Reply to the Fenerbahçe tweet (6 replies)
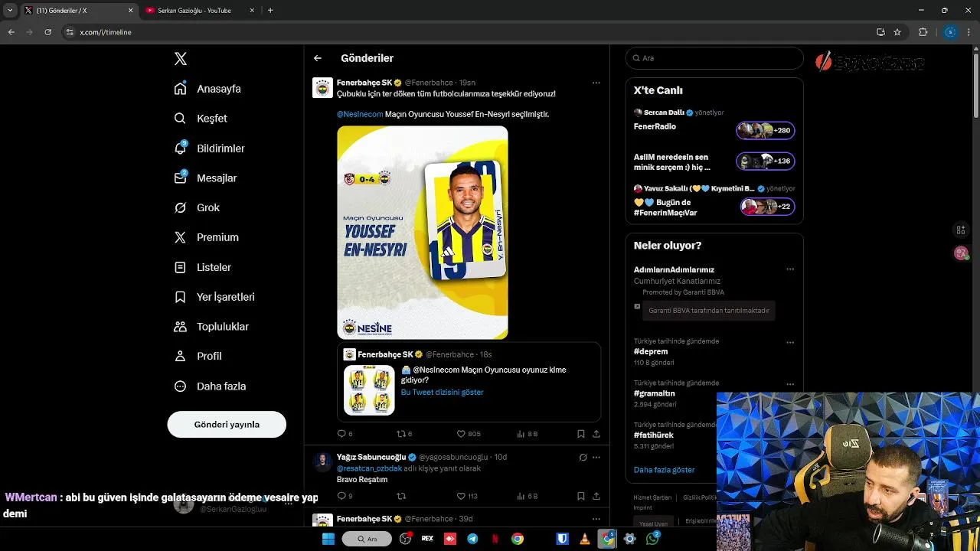The height and width of the screenshot is (551, 980). tap(345, 434)
